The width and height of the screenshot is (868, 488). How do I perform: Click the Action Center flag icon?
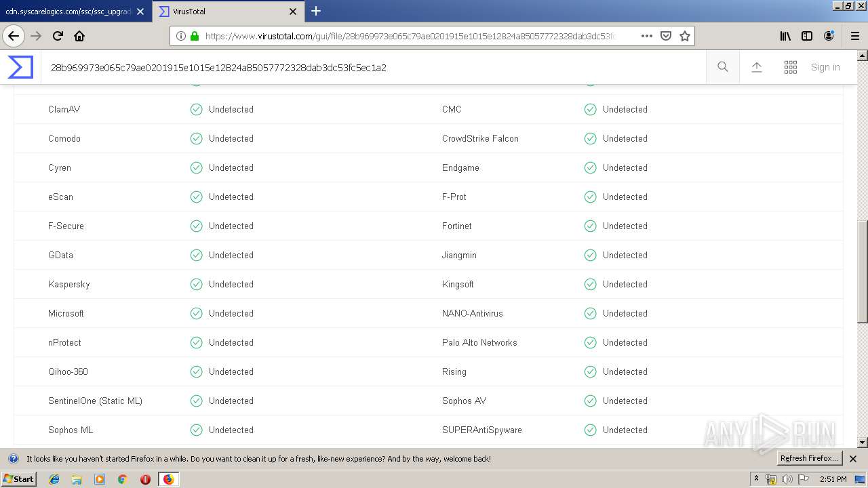click(x=804, y=479)
